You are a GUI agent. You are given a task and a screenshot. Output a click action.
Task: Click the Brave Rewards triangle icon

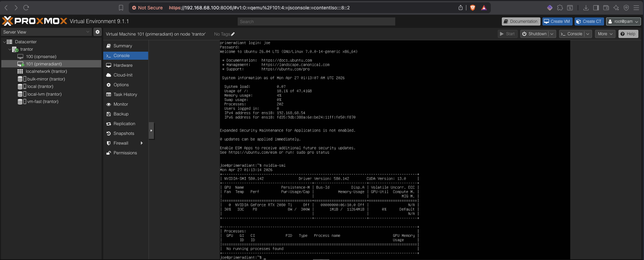pos(484,8)
